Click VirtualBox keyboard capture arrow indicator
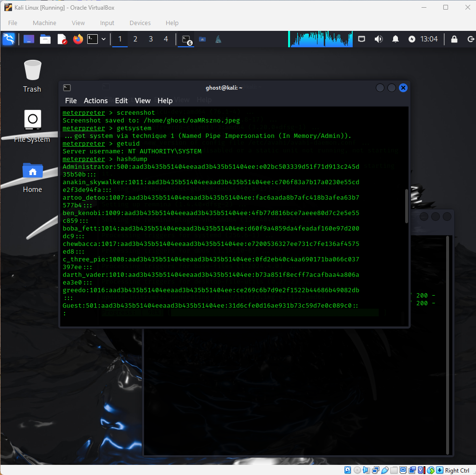 [x=439, y=470]
